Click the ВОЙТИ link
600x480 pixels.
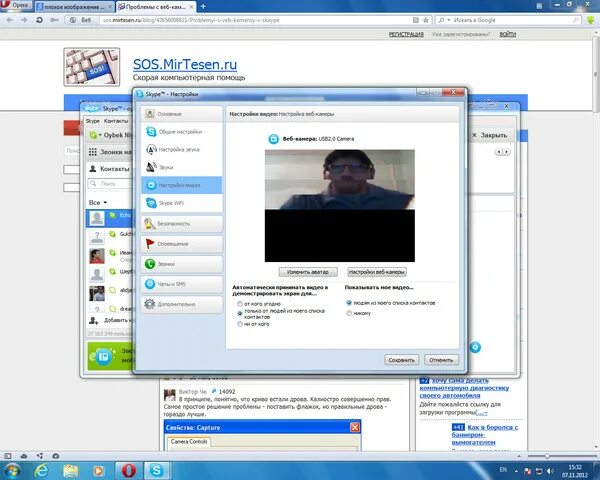[507, 34]
